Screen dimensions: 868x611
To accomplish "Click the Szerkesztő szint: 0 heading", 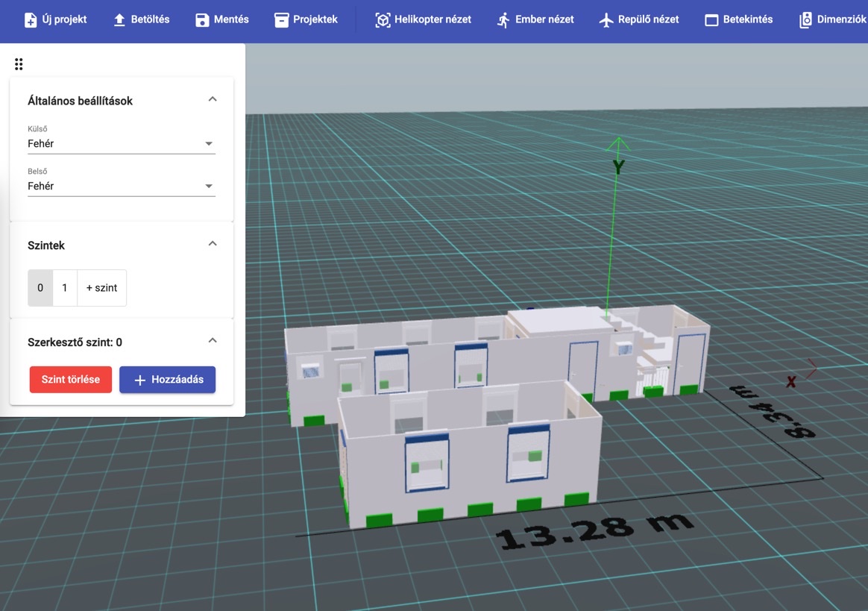I will (75, 343).
